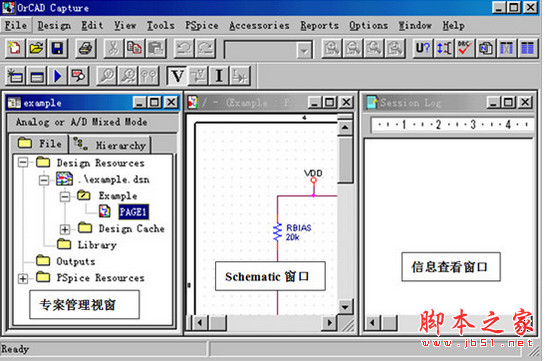This screenshot has height=361, width=545.
Task: Select the Outputs folder
Action: (x=76, y=261)
